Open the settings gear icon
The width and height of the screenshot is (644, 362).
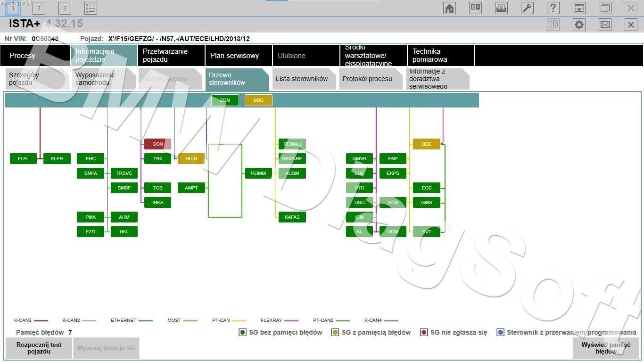pos(579,25)
